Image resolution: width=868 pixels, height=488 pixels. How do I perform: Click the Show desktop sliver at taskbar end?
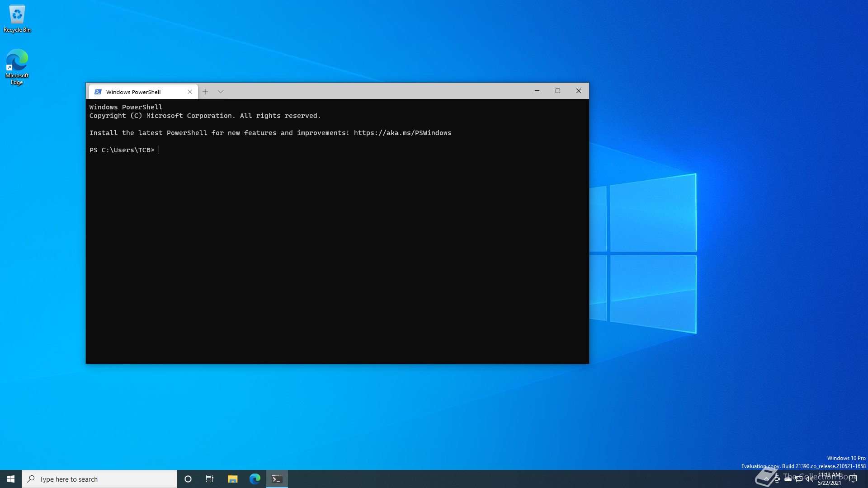pyautogui.click(x=866, y=479)
